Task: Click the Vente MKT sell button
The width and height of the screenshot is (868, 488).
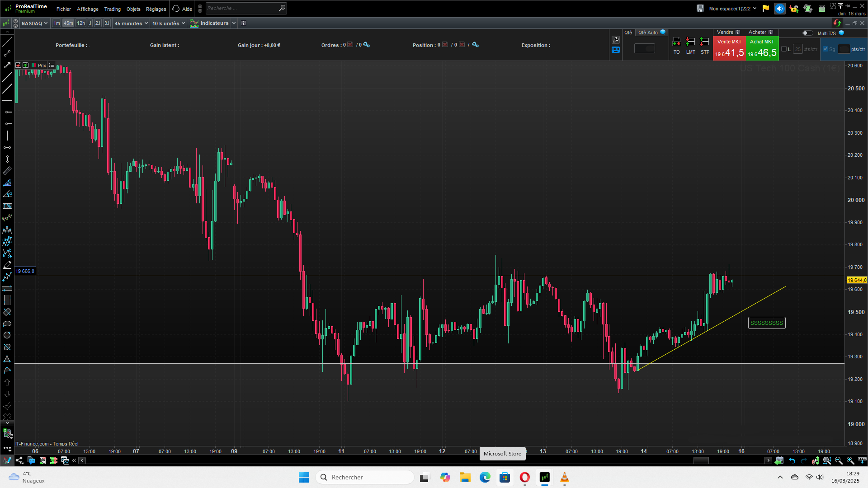Action: click(x=729, y=48)
